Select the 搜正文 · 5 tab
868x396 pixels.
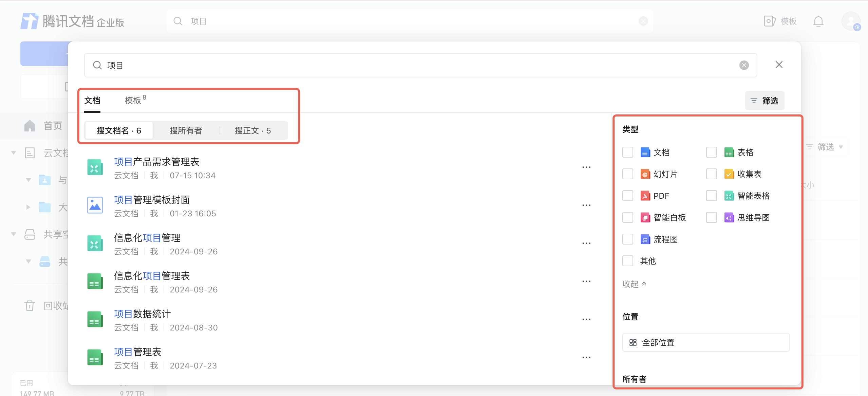252,131
